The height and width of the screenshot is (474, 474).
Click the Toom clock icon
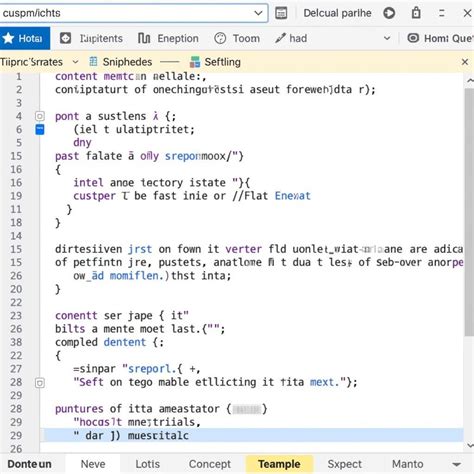pyautogui.click(x=220, y=38)
